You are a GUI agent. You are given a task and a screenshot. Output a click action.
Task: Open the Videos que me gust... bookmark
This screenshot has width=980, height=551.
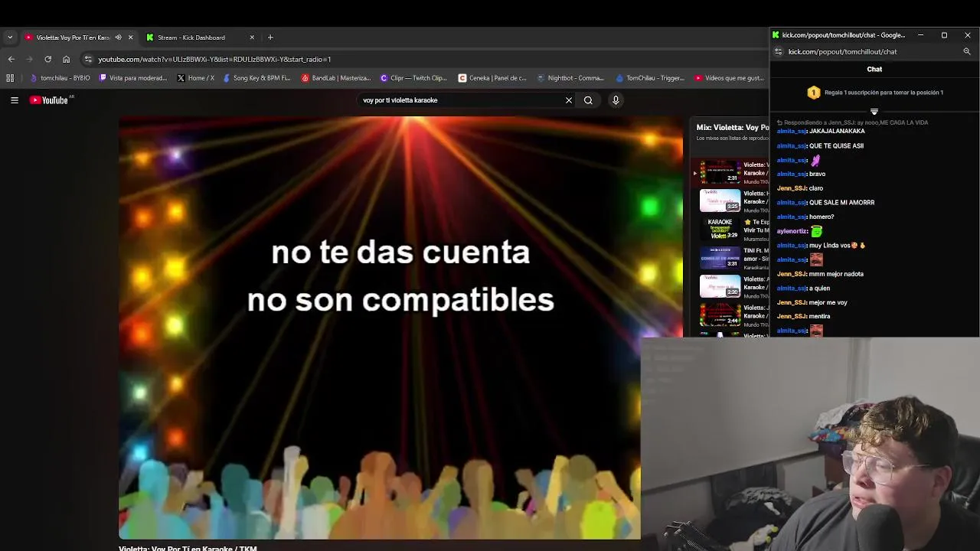pos(729,78)
